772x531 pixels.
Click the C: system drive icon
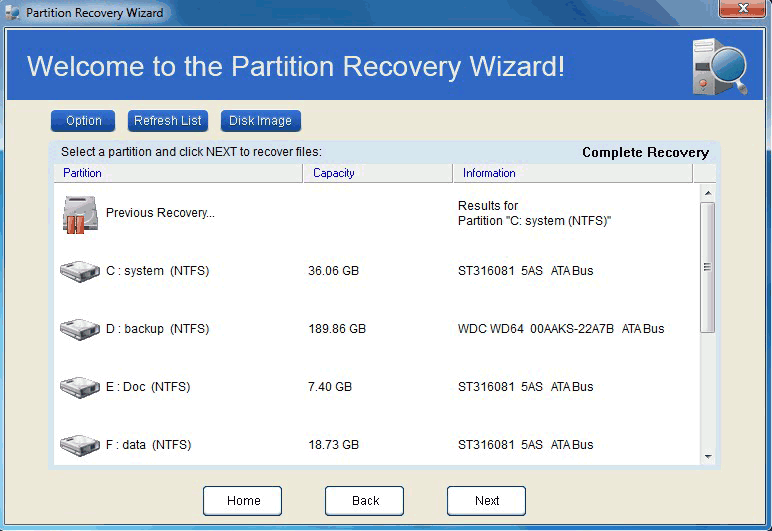coord(80,271)
